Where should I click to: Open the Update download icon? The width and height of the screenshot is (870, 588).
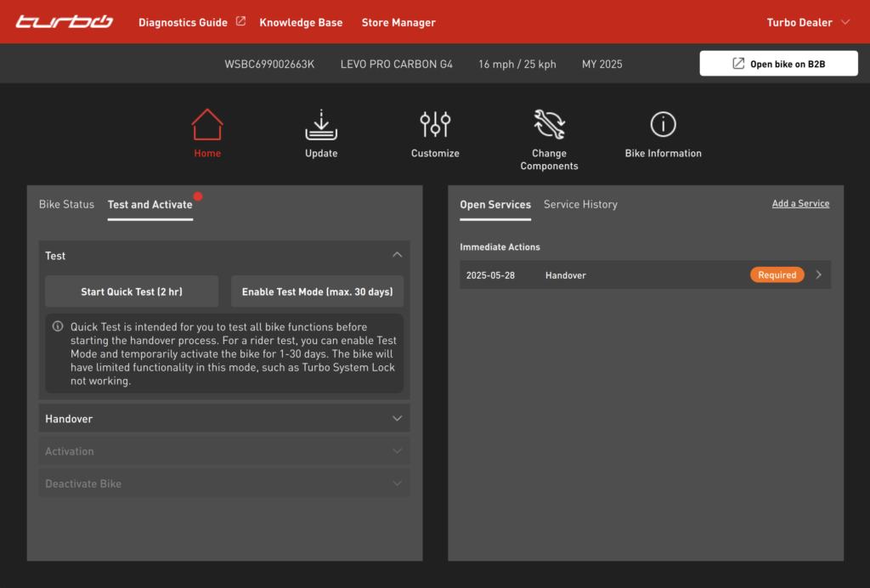coord(321,124)
